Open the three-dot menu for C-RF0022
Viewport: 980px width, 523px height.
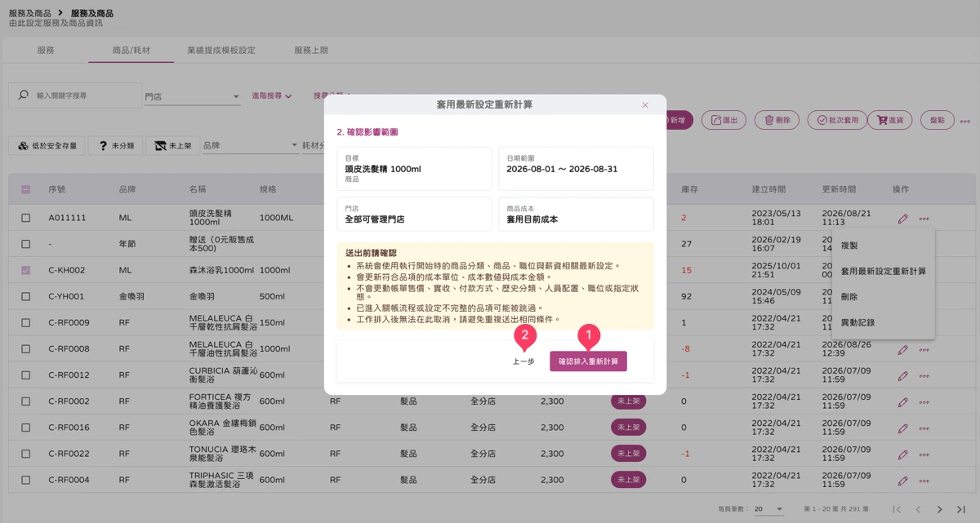(924, 454)
